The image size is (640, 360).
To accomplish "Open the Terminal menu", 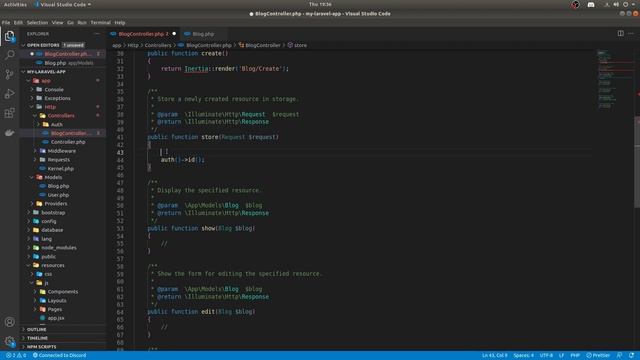I will [100, 23].
